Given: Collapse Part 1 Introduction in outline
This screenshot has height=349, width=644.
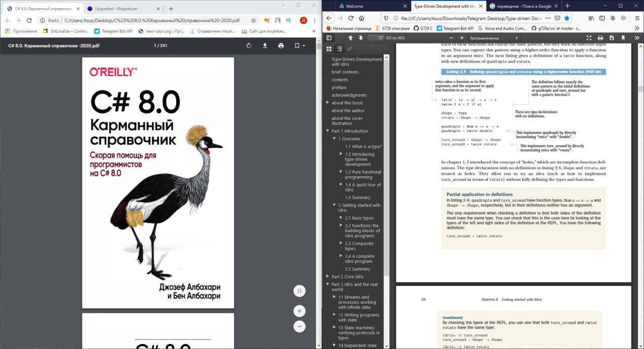Looking at the screenshot, I should point(328,131).
